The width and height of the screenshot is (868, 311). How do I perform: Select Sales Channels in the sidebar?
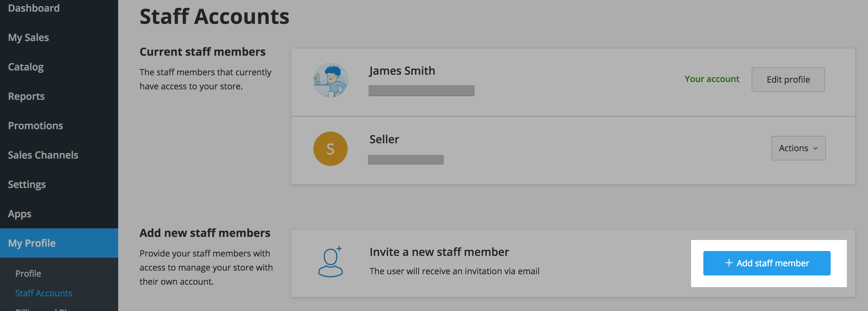pyautogui.click(x=43, y=155)
